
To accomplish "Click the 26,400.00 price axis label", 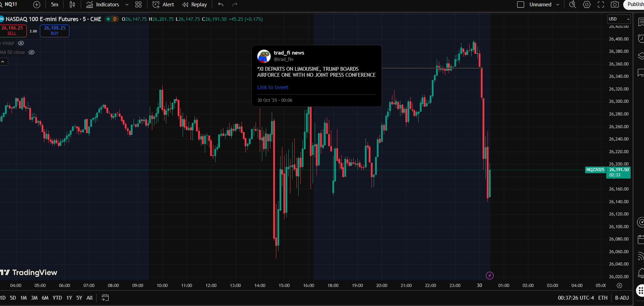I will 619,39.
